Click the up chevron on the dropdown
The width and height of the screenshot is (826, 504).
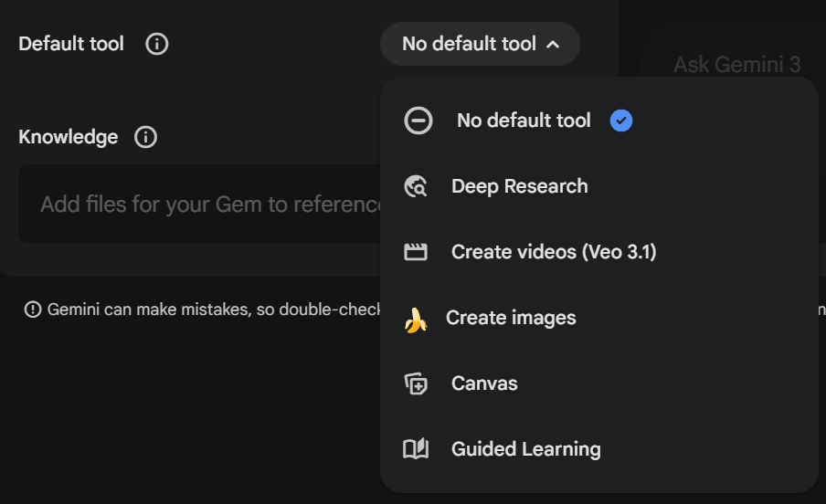coord(553,44)
